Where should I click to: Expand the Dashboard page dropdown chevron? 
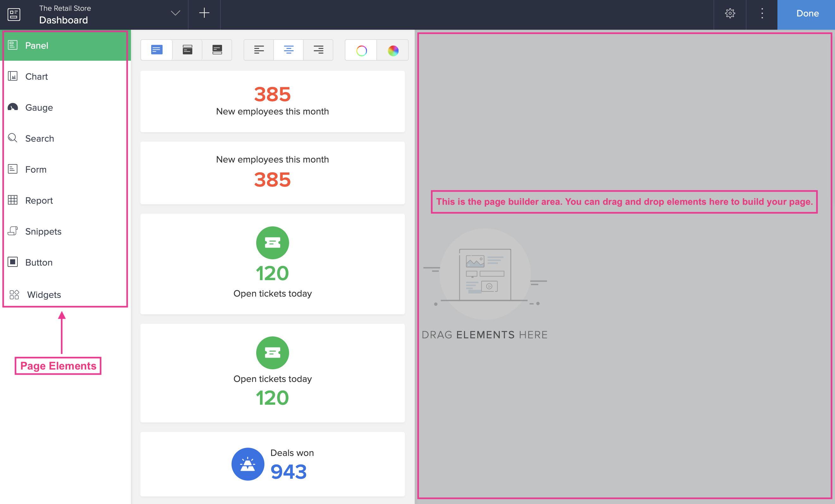[175, 13]
